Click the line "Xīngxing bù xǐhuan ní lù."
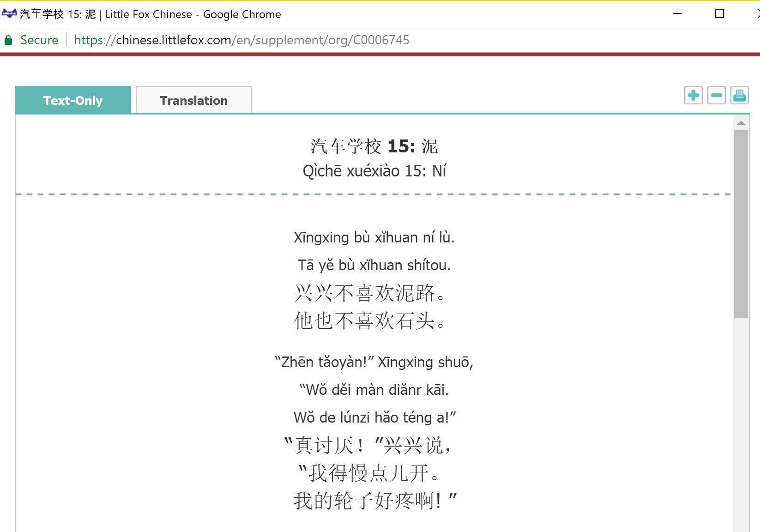 click(x=374, y=237)
